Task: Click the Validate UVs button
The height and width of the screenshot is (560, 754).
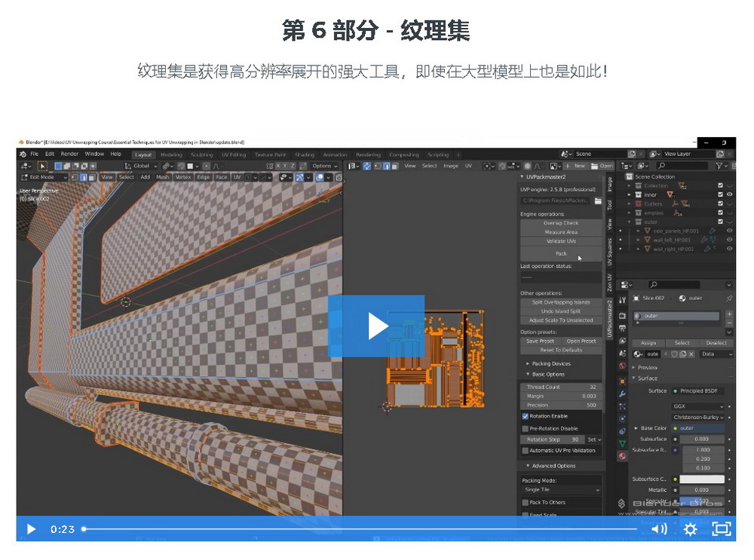Action: pos(561,241)
